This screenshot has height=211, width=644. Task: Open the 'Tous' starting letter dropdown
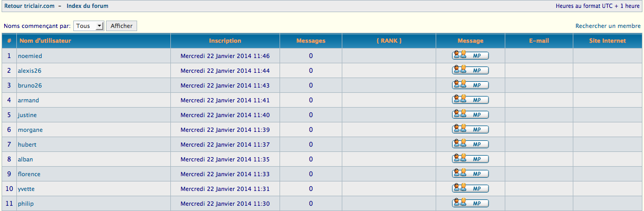click(89, 26)
